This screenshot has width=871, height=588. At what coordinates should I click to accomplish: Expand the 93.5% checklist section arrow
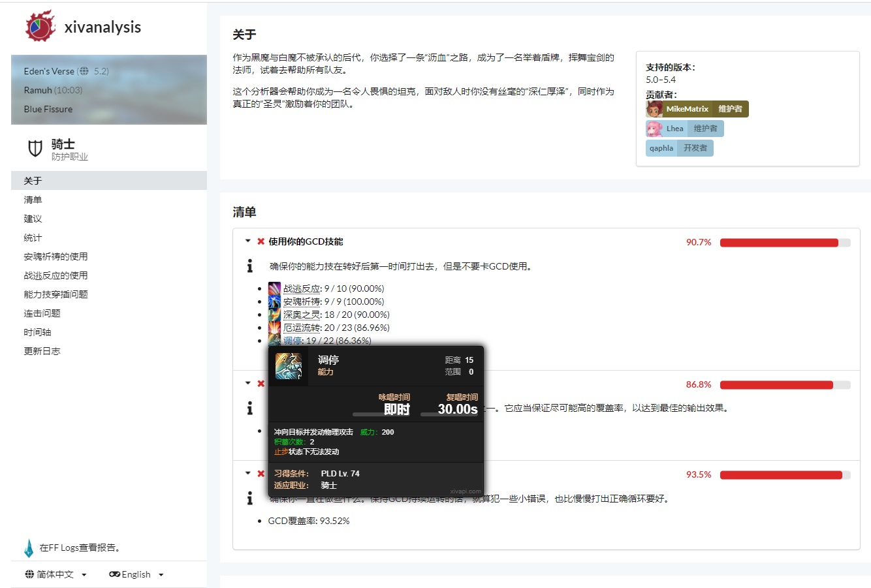[248, 474]
